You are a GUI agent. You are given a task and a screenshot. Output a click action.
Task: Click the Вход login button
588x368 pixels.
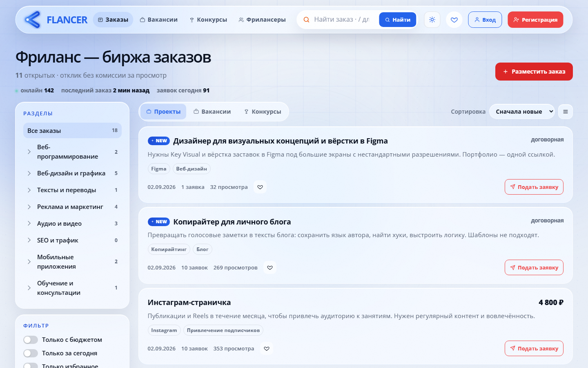click(x=485, y=20)
